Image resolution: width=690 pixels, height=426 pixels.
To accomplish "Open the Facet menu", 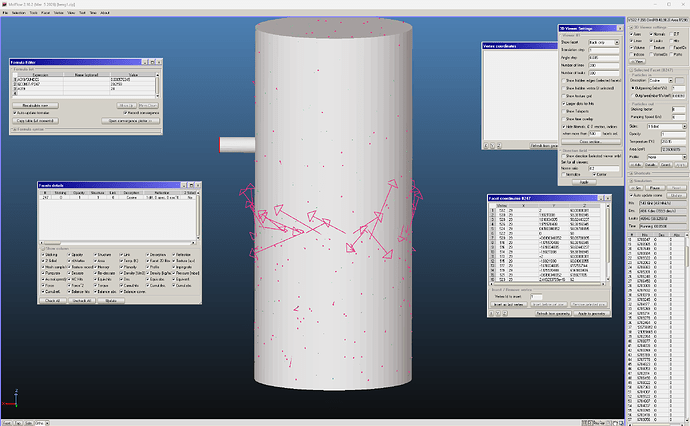I will (45, 13).
